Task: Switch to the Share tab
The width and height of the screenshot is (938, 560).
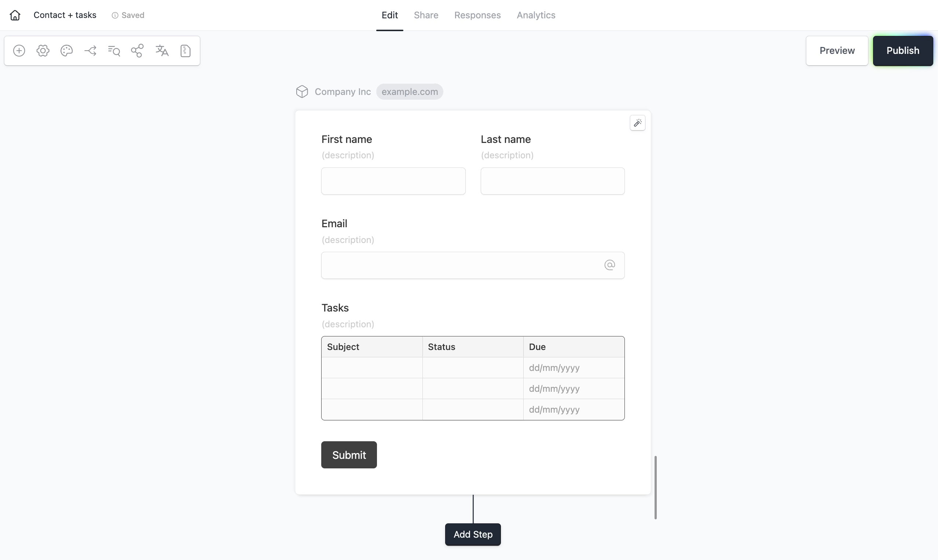Action: pos(426,15)
